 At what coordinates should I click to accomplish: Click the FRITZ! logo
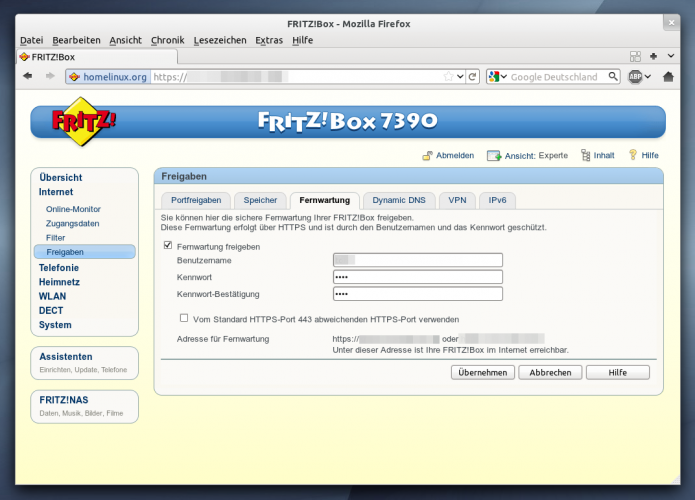83,121
